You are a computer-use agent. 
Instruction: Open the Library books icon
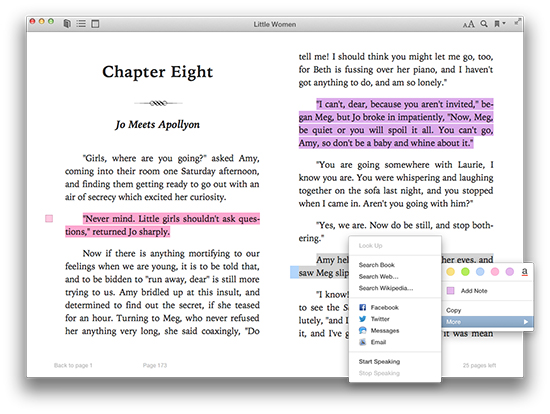[x=67, y=24]
